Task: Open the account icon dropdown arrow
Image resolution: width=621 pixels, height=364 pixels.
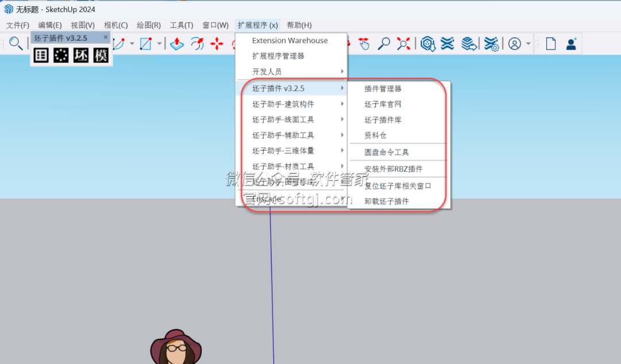Action: tap(528, 44)
